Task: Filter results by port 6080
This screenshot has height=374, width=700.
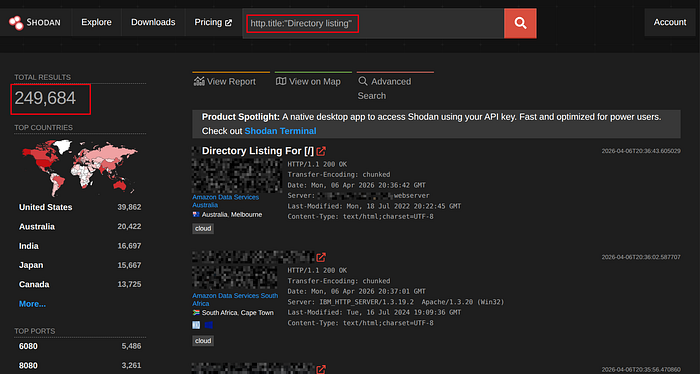Action: (28, 346)
